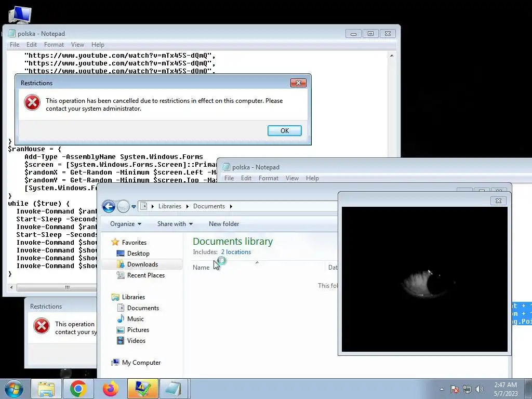The height and width of the screenshot is (399, 532).
Task: Open View menu in back polska Notepad
Action: (77, 45)
